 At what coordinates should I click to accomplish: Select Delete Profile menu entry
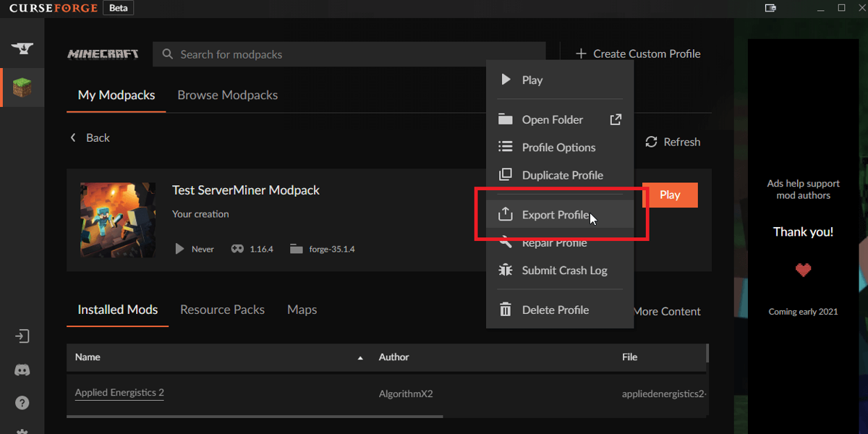[560, 310]
